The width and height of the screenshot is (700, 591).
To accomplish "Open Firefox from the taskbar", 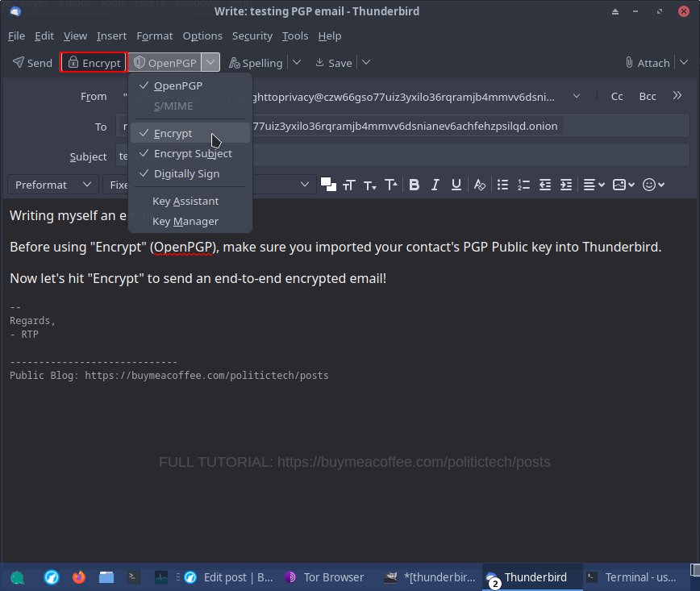I will coord(79,577).
